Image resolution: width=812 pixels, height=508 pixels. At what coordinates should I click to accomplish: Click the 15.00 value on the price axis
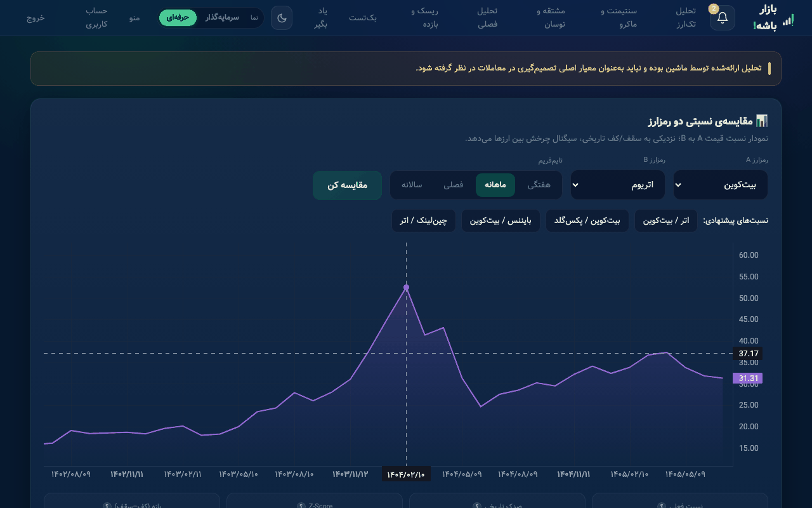coord(749,448)
